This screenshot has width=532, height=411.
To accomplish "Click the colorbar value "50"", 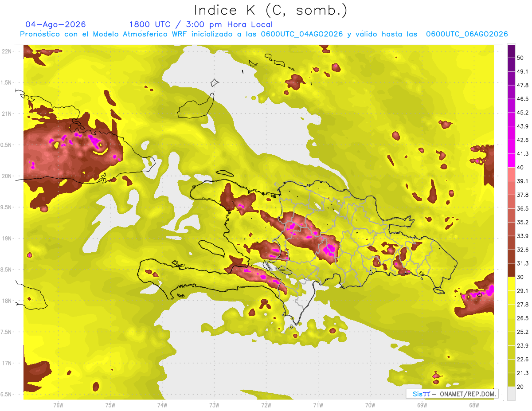I will [x=520, y=58].
